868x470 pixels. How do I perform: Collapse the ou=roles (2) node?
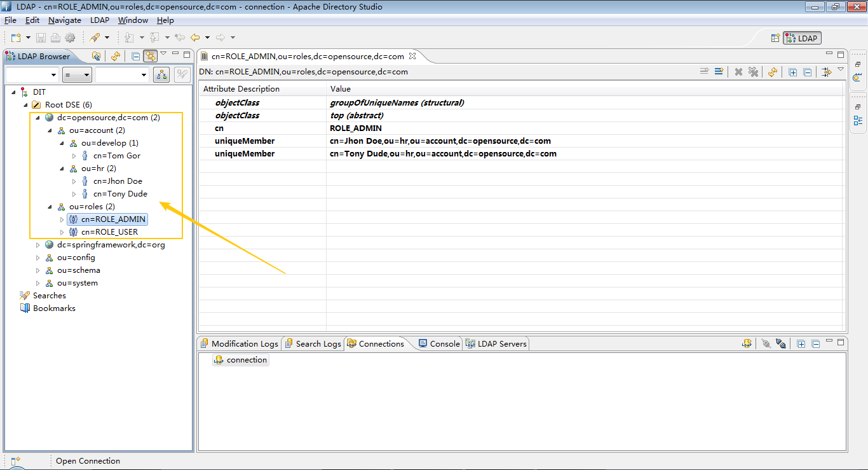(x=50, y=207)
